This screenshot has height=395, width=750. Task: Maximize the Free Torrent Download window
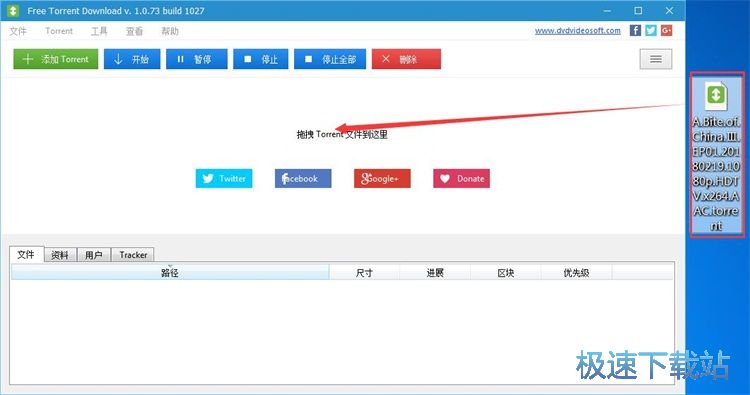[638, 11]
